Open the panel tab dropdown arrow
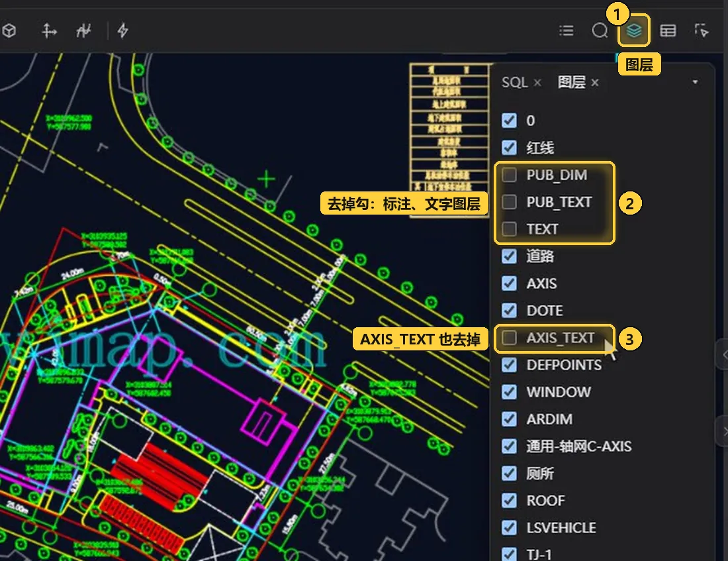The height and width of the screenshot is (561, 728). [695, 82]
